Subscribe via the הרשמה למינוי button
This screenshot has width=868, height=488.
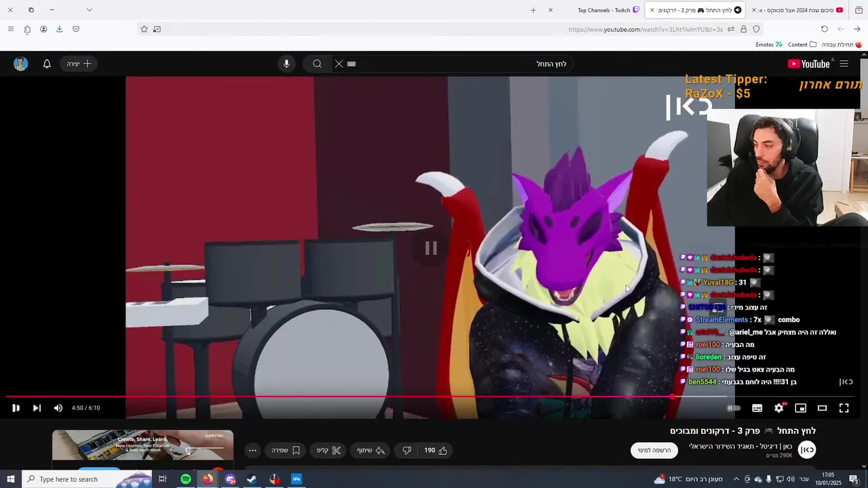click(x=654, y=450)
